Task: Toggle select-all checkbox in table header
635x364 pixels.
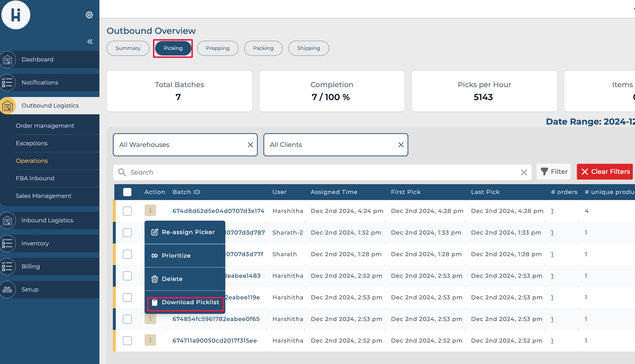Action: pyautogui.click(x=127, y=192)
